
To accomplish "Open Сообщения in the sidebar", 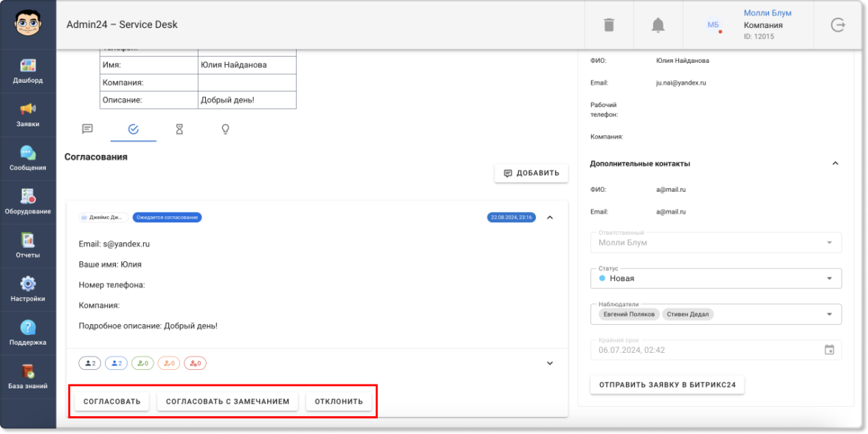I will pos(28,159).
